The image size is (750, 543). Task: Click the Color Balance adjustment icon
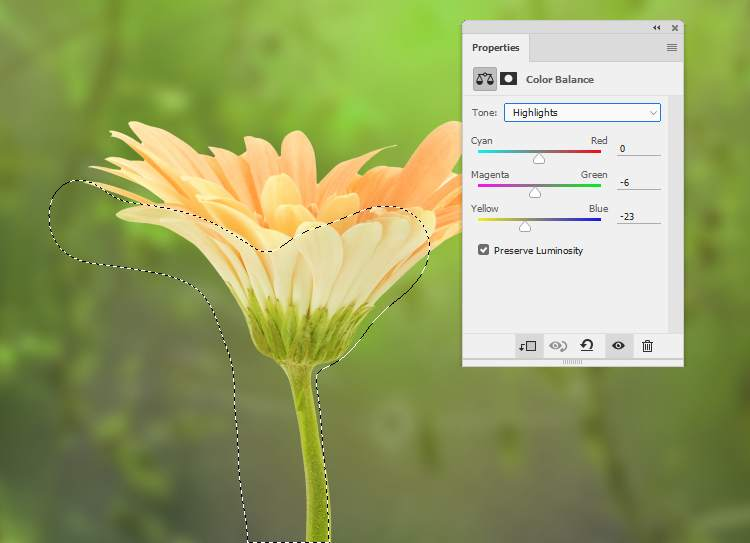pos(485,79)
